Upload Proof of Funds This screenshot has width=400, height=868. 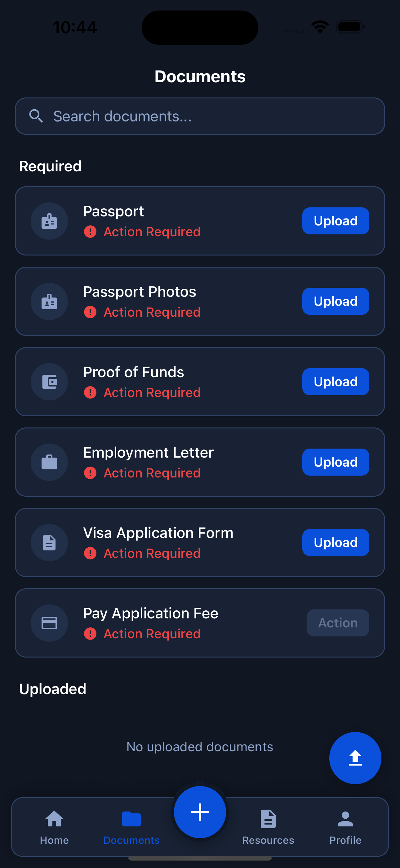tap(336, 382)
